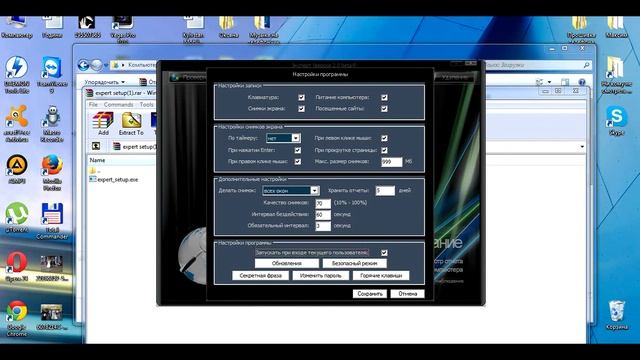
Task: Open Mozilla Firefox desktop shortcut
Action: [x=52, y=172]
